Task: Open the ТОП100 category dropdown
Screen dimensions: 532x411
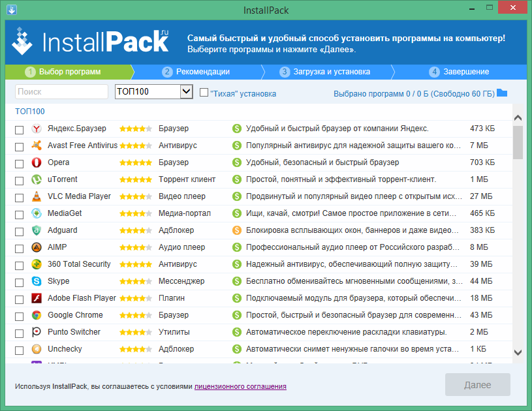Action: [x=153, y=91]
